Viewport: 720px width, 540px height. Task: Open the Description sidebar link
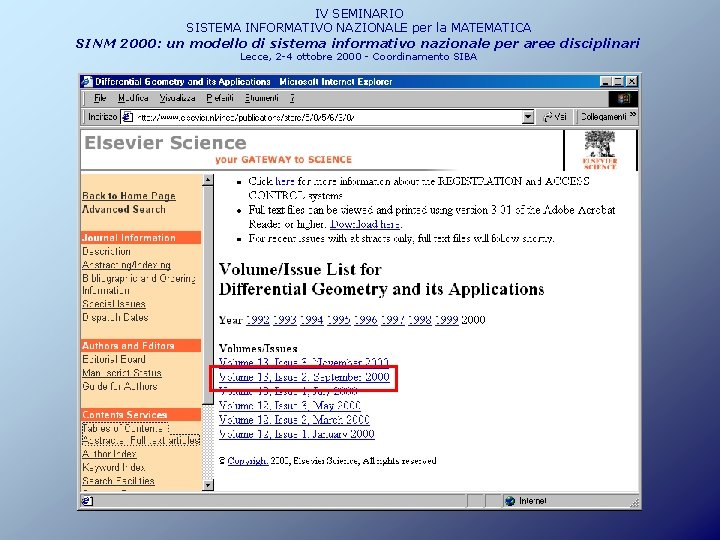[x=106, y=252]
